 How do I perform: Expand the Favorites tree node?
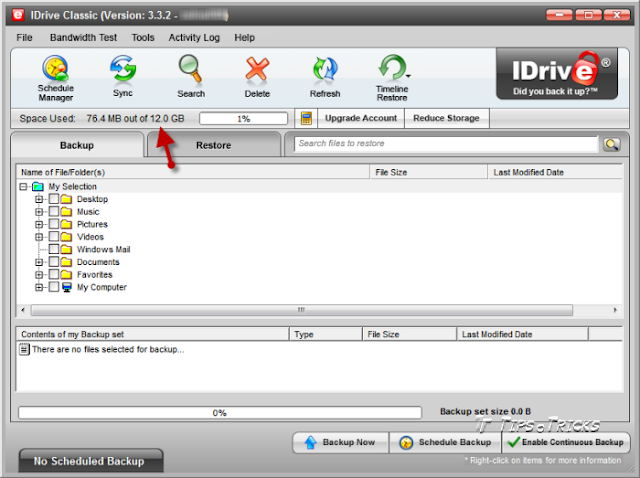coord(39,275)
